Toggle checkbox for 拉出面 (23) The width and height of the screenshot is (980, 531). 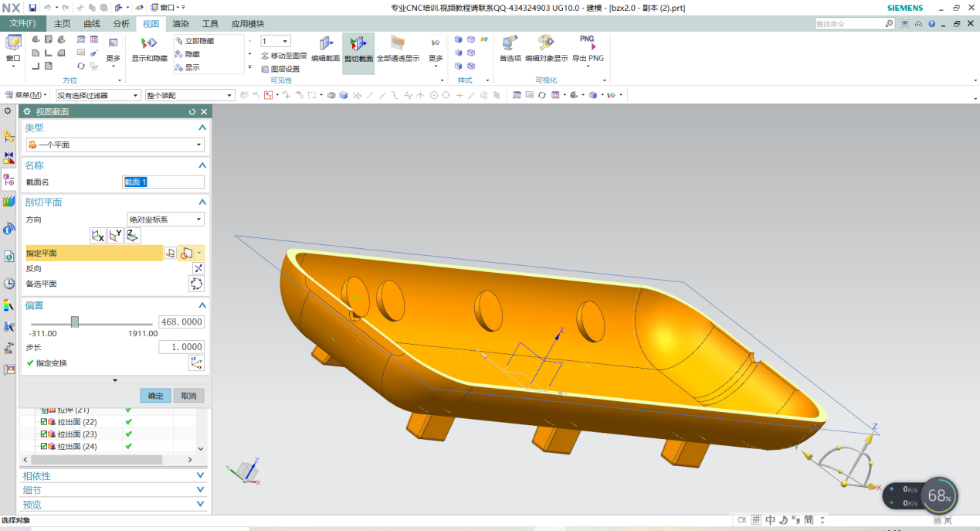44,434
